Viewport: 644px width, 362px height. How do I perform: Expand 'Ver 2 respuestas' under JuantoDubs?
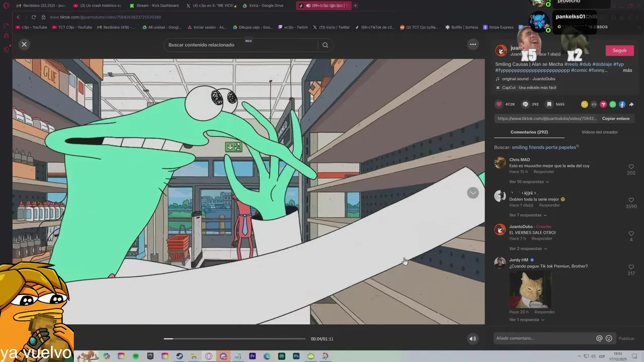pos(528,248)
